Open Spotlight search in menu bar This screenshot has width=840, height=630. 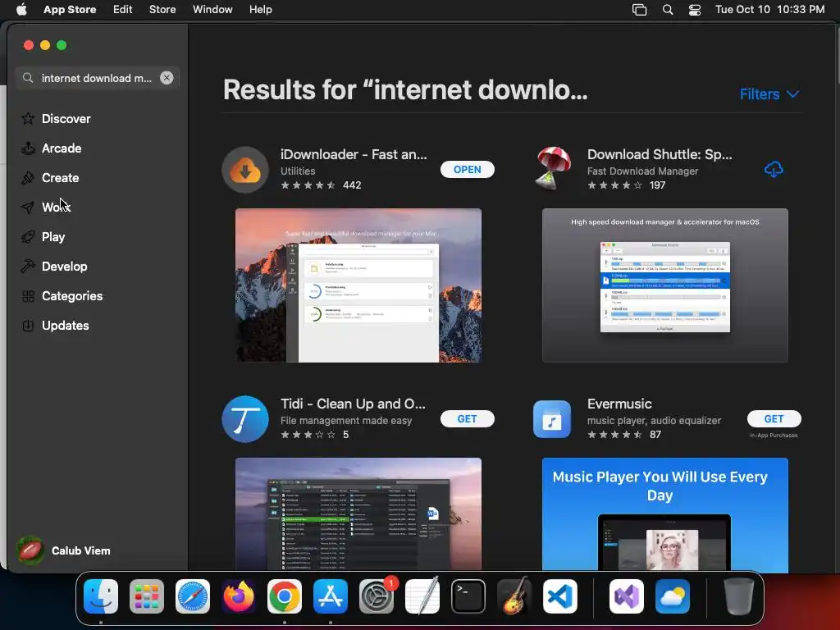click(x=668, y=10)
